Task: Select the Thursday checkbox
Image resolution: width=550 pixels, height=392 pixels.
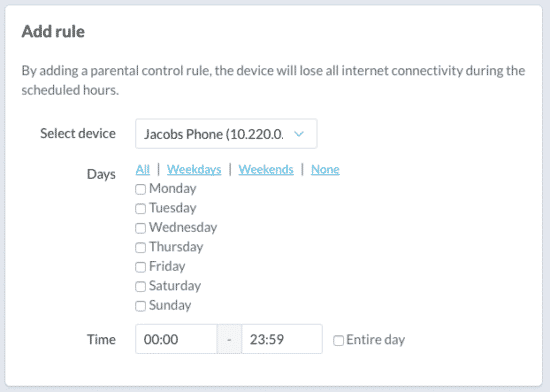Action: click(x=140, y=248)
